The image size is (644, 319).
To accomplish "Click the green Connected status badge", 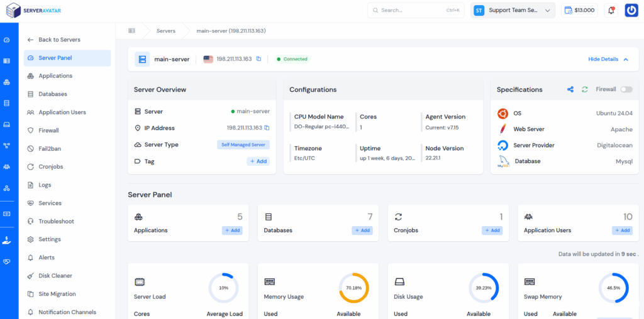I will coord(292,59).
